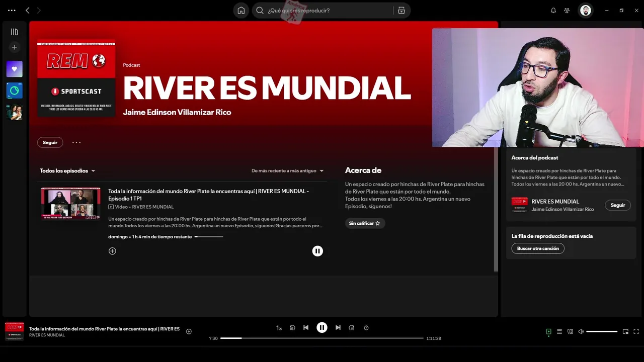Image resolution: width=644 pixels, height=362 pixels.
Task: Open the Home page icon
Action: point(241,10)
